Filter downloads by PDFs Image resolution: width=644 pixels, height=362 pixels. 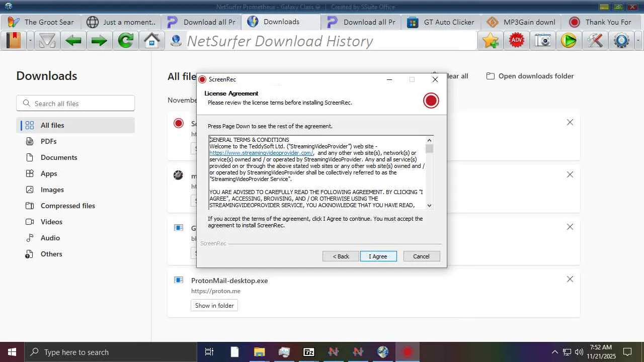click(75, 141)
